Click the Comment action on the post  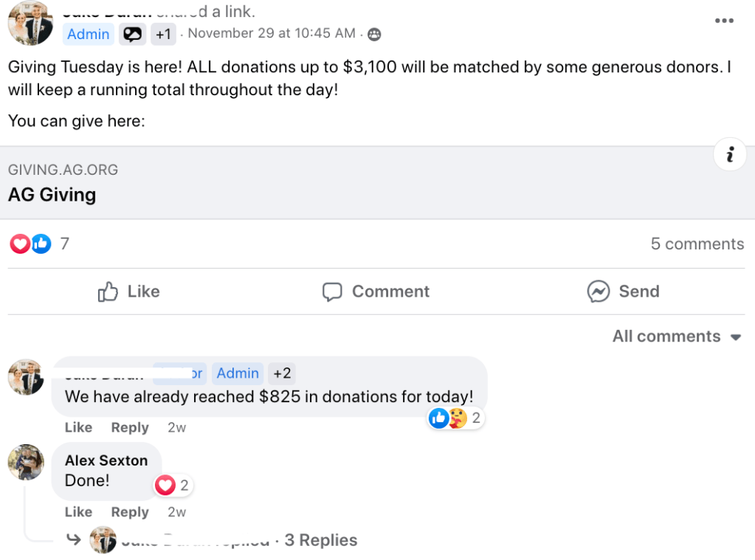[376, 291]
